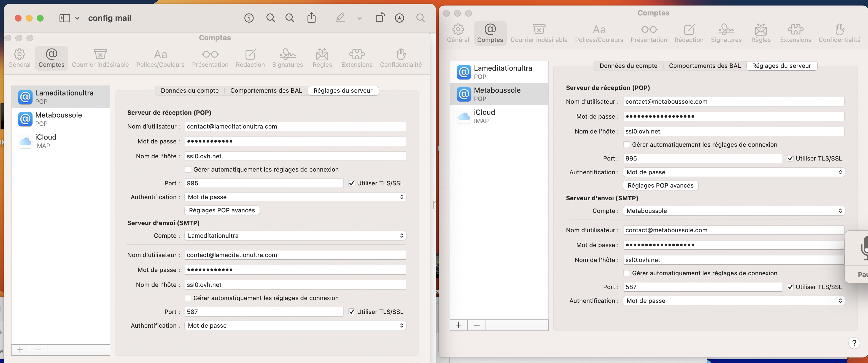This screenshot has width=868, height=363.
Task: Open the POP Authentification dropdown in right window
Action: point(734,172)
